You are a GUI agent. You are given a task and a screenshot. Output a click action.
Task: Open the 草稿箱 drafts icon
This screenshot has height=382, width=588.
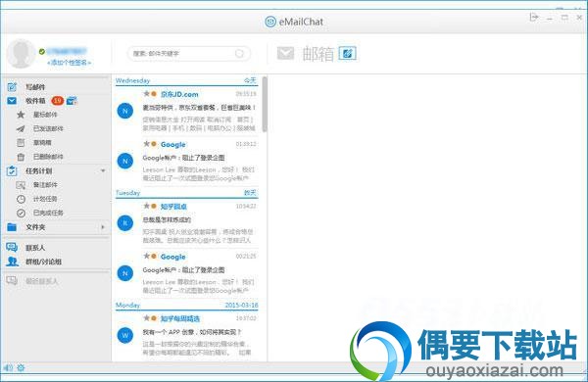pos(21,142)
